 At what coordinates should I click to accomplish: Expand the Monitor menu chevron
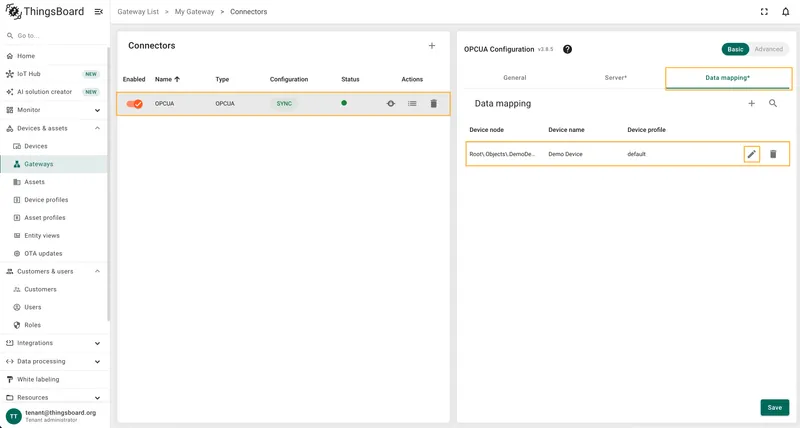tap(97, 110)
